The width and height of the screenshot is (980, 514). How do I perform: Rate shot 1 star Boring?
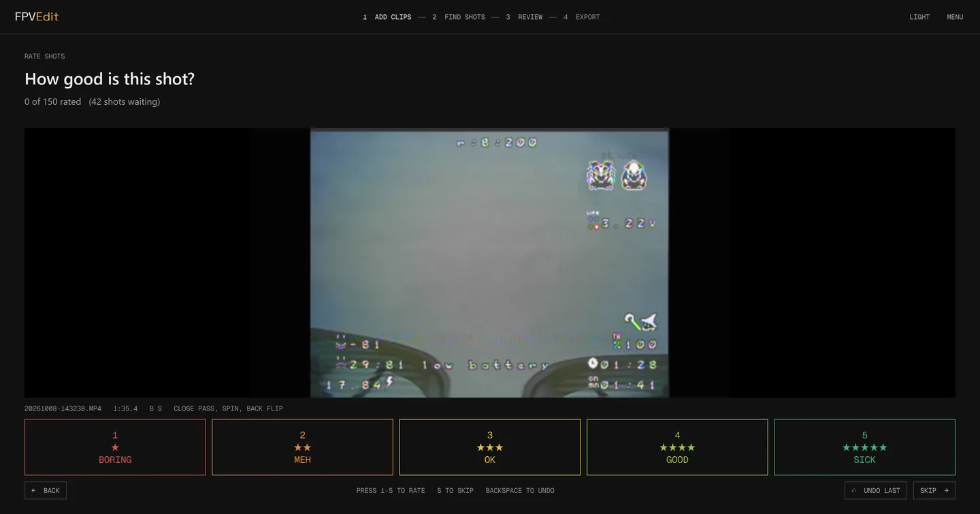coord(115,447)
